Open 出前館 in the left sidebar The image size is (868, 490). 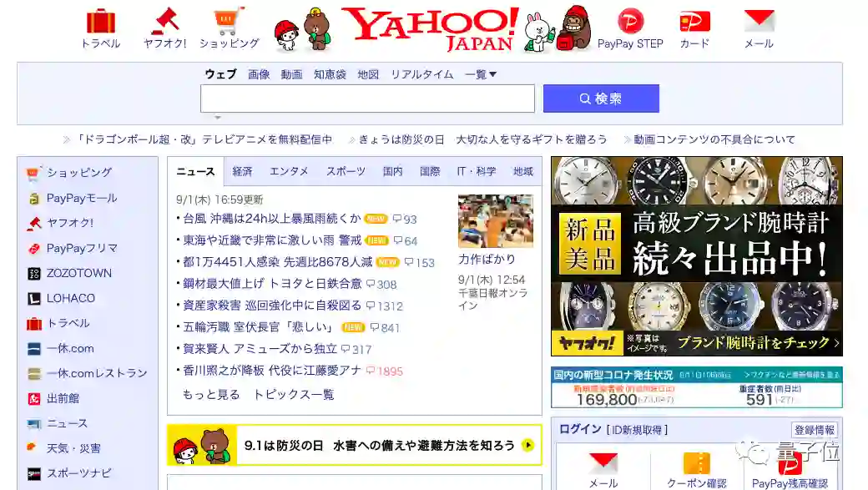pos(63,399)
